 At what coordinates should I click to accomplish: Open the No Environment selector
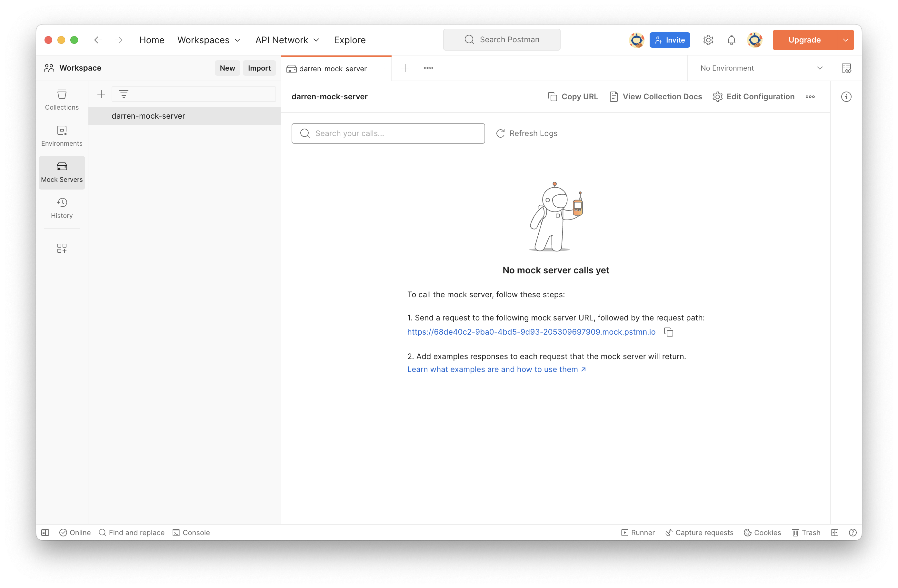[x=761, y=68]
